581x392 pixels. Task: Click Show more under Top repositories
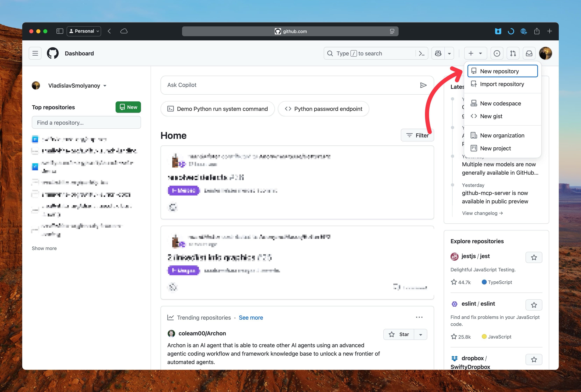pyautogui.click(x=44, y=248)
